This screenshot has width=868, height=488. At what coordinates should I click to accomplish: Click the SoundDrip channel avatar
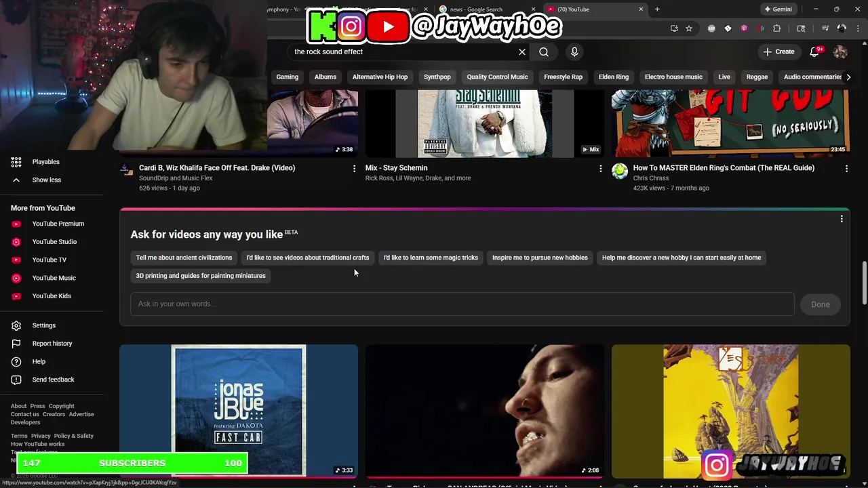pyautogui.click(x=127, y=169)
